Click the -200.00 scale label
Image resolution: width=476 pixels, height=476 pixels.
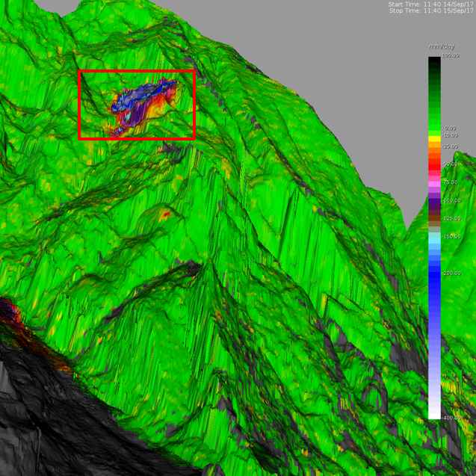tap(451, 273)
